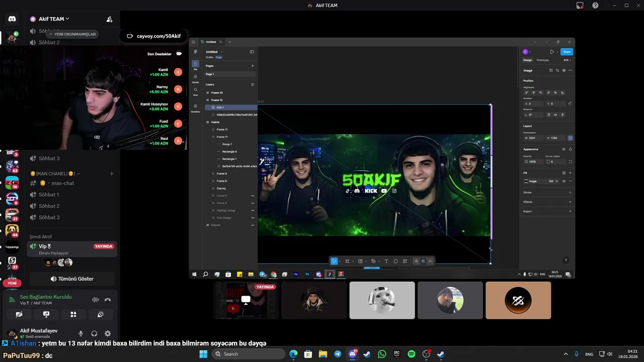Mute the microphone next to Akif Mustafayev

coord(81,333)
